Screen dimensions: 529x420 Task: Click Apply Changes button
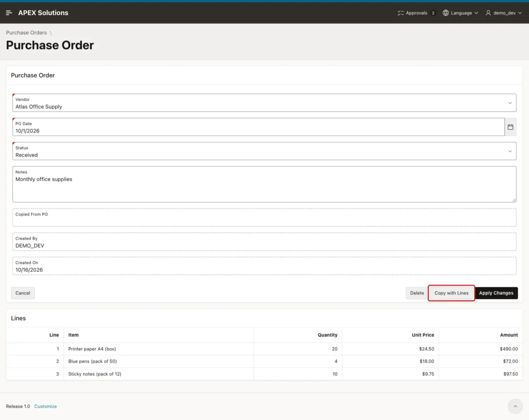click(496, 293)
